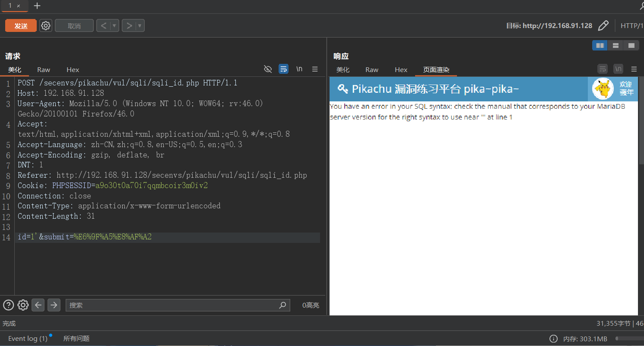The width and height of the screenshot is (644, 346).
Task: Toggle hidden characters eye icon in request
Action: tap(268, 69)
